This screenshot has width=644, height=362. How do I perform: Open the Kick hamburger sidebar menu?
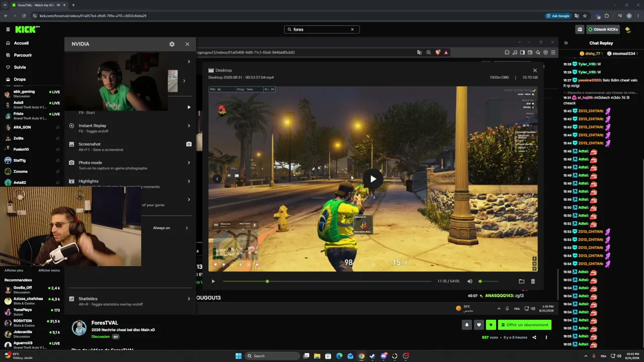point(8,30)
